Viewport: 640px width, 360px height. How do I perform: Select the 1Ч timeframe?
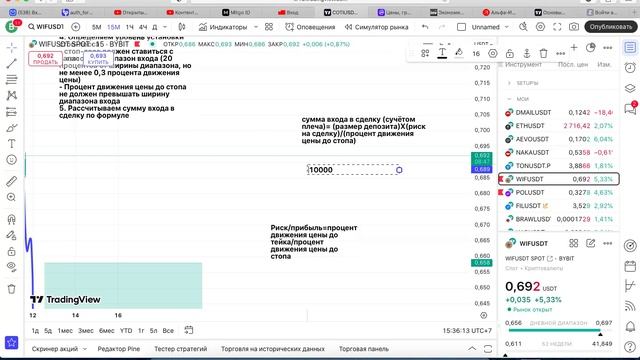[130, 27]
